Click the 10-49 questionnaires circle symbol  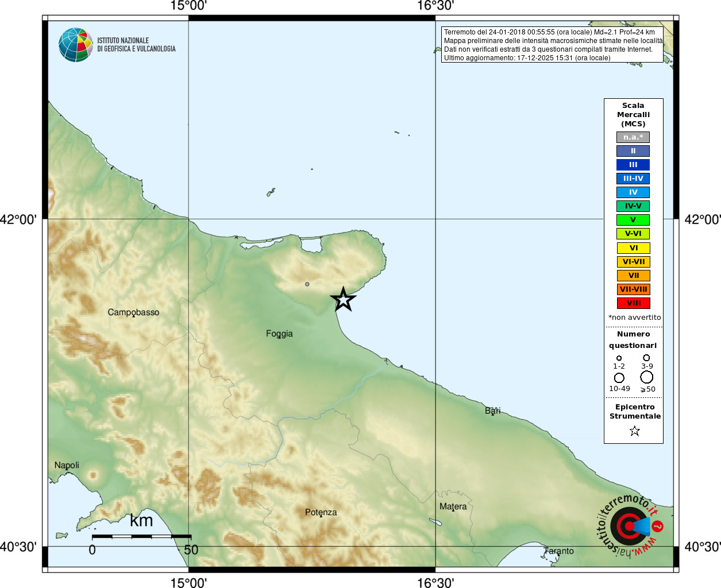pos(619,378)
